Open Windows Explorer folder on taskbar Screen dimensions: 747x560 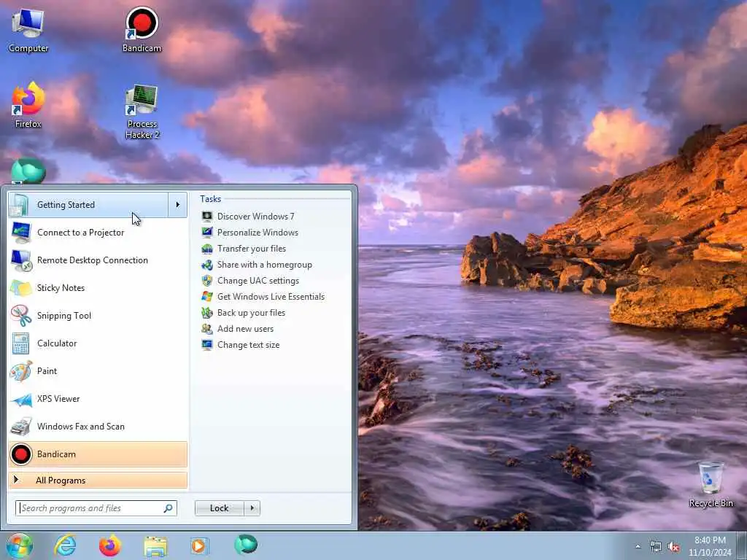point(155,546)
